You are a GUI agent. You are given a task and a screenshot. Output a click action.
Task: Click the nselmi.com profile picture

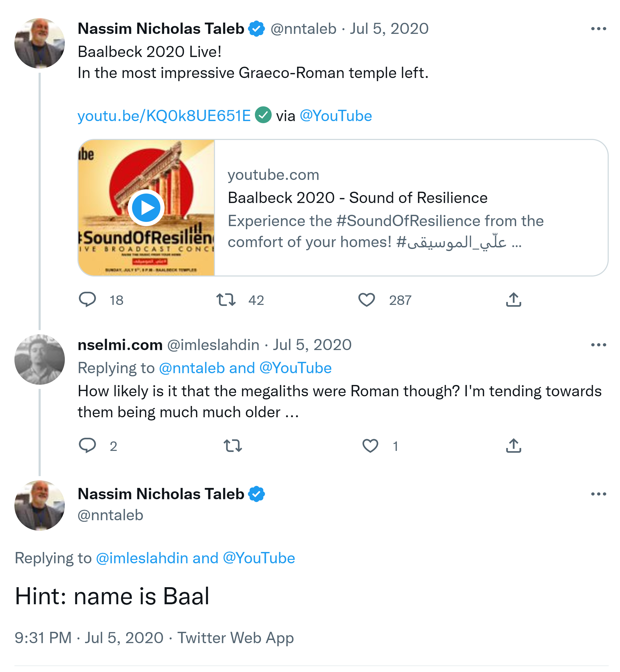point(40,359)
